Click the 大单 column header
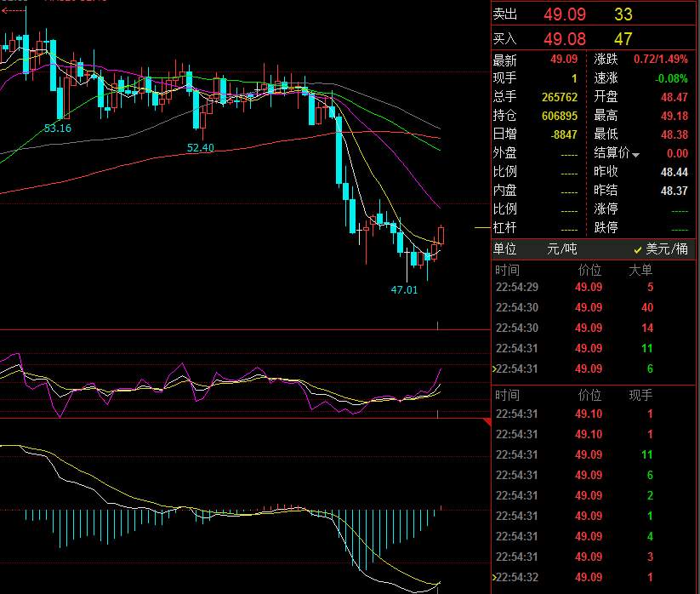The width and height of the screenshot is (700, 594). [x=640, y=271]
